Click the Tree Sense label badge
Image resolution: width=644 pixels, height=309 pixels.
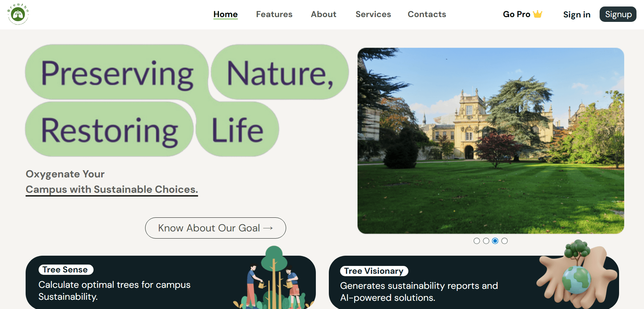point(66,270)
